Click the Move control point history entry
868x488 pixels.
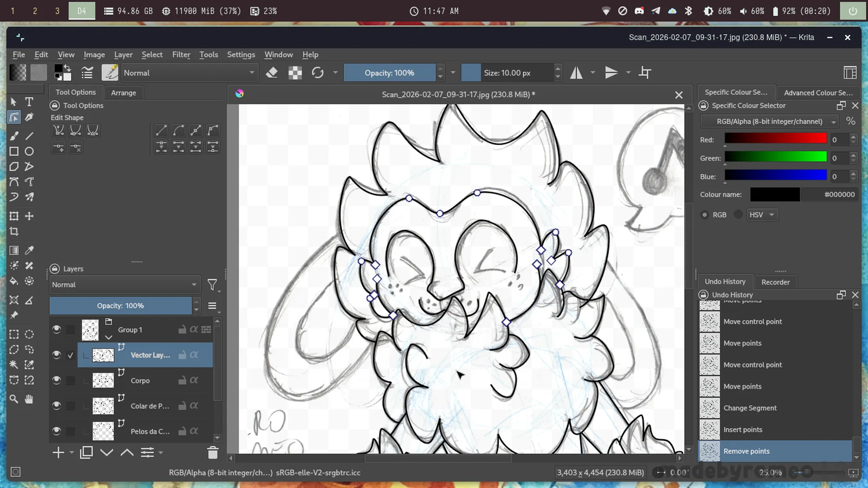753,322
